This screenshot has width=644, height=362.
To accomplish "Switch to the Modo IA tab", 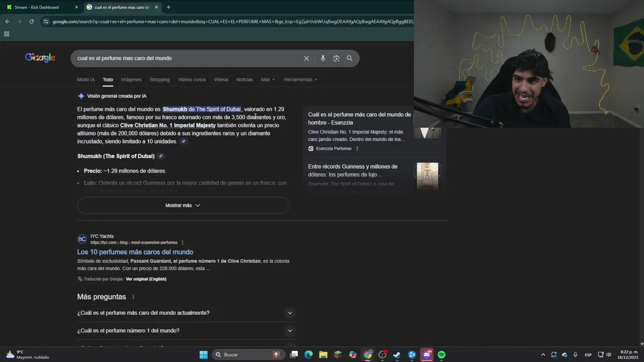I will (x=86, y=79).
